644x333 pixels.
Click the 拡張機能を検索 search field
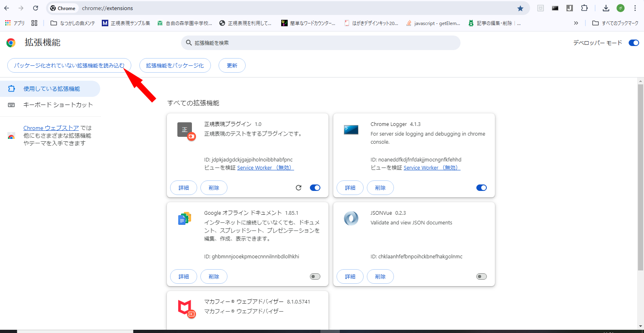321,43
